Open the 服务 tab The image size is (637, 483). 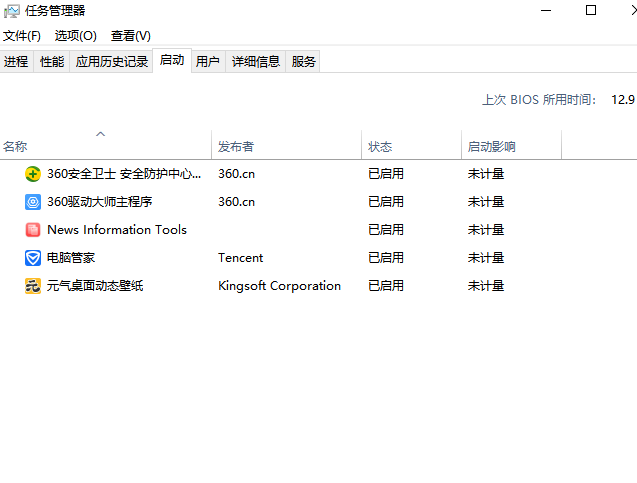[x=303, y=62]
